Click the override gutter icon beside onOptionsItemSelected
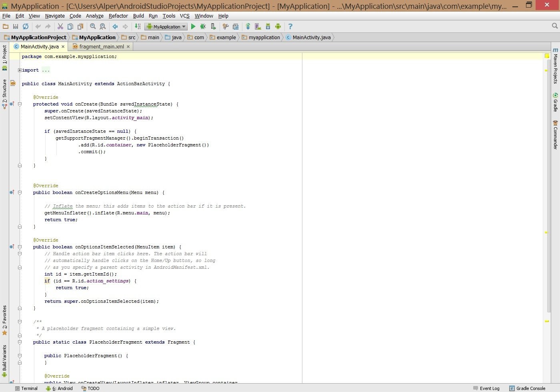Screen dimensions: 560x392 (12, 247)
